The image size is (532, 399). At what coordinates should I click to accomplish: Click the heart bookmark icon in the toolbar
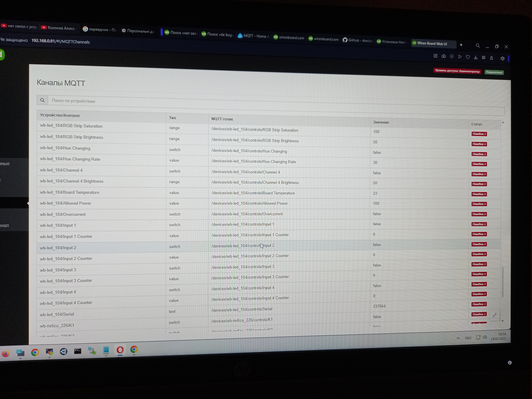pos(467,57)
